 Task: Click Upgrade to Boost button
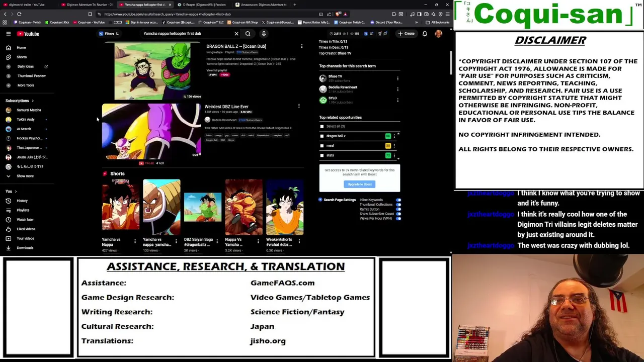[x=360, y=185]
